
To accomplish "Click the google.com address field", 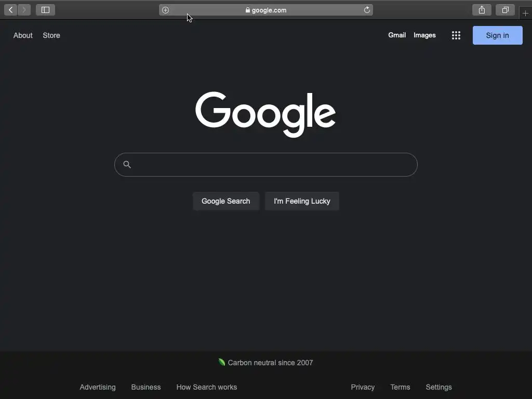I will pyautogui.click(x=266, y=10).
